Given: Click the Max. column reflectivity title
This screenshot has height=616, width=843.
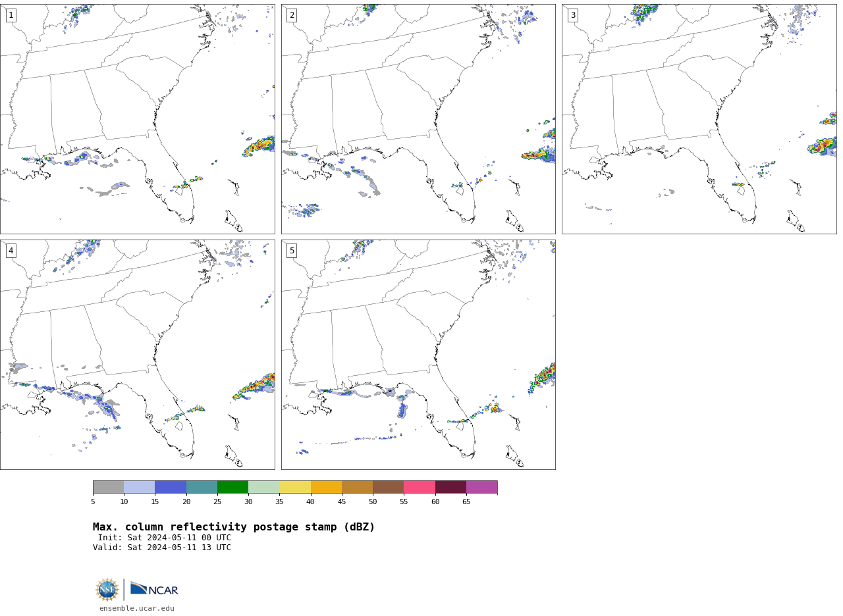Looking at the screenshot, I should (234, 527).
